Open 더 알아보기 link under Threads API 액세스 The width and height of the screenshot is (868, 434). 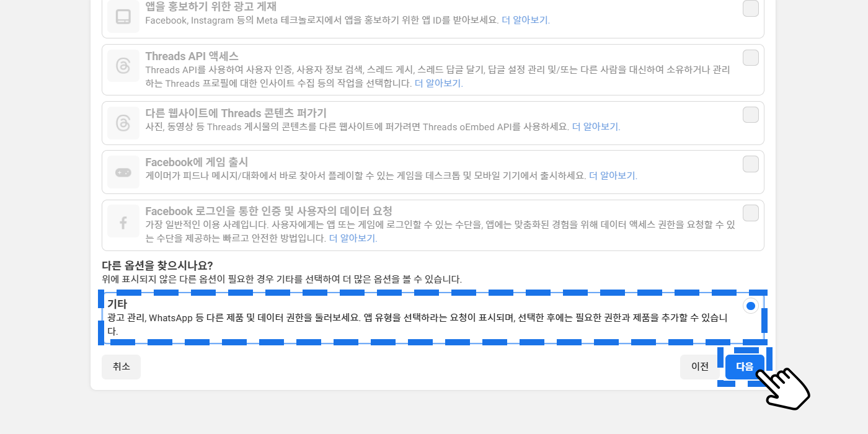pos(438,83)
